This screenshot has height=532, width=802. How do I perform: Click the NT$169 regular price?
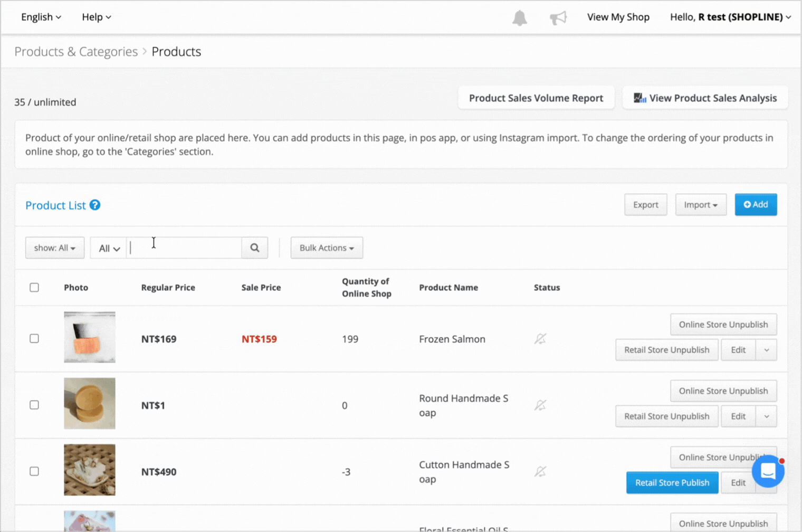coord(159,339)
